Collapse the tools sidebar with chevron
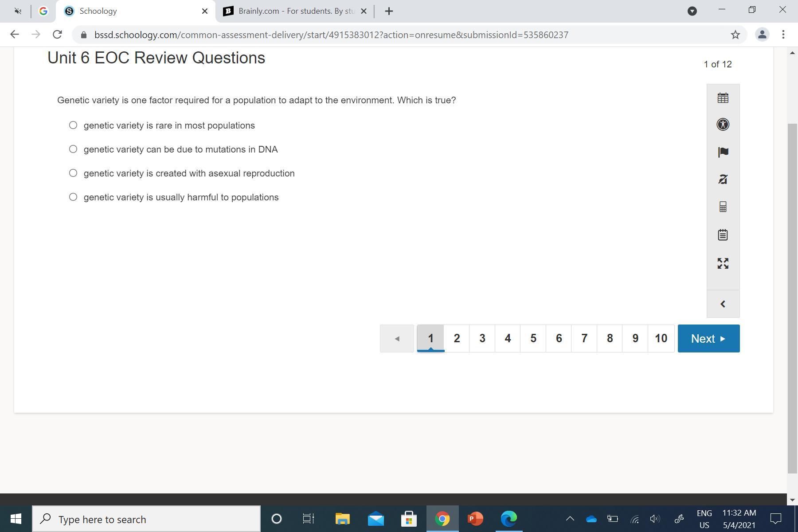The image size is (798, 532). (723, 304)
